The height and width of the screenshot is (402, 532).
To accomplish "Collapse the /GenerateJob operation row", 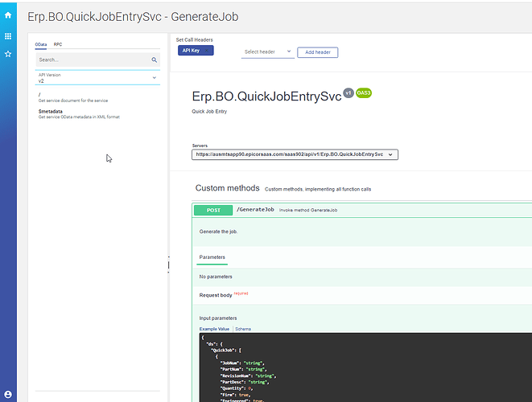I will 362,210.
